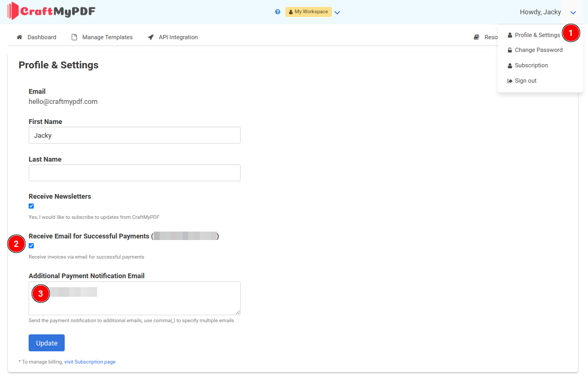
Task: Click the Resources book icon
Action: [x=477, y=37]
